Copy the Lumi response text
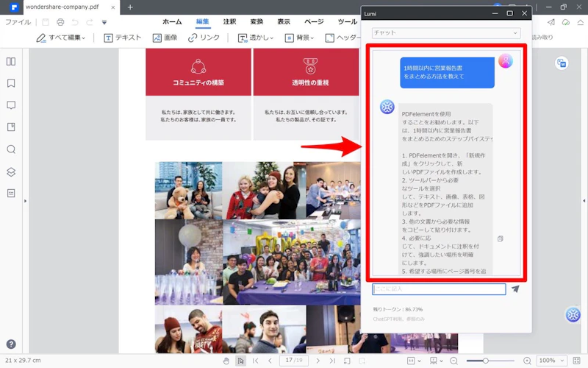 (500, 238)
